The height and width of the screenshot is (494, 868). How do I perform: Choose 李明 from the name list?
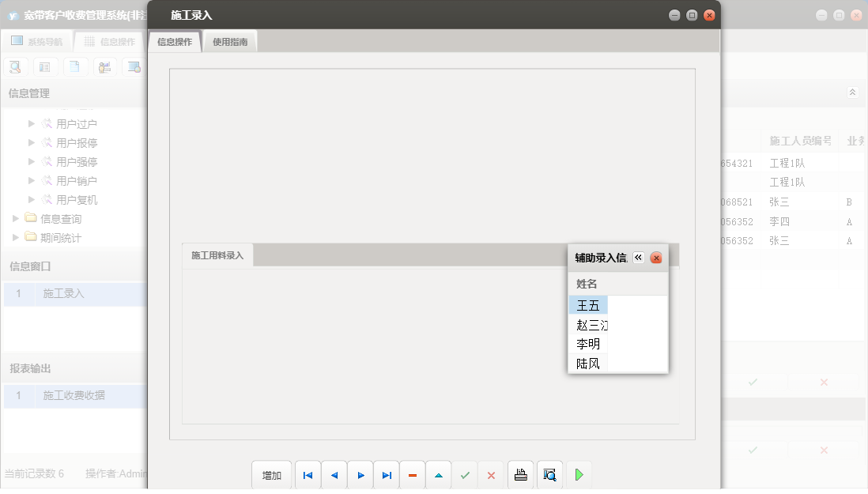click(x=588, y=344)
